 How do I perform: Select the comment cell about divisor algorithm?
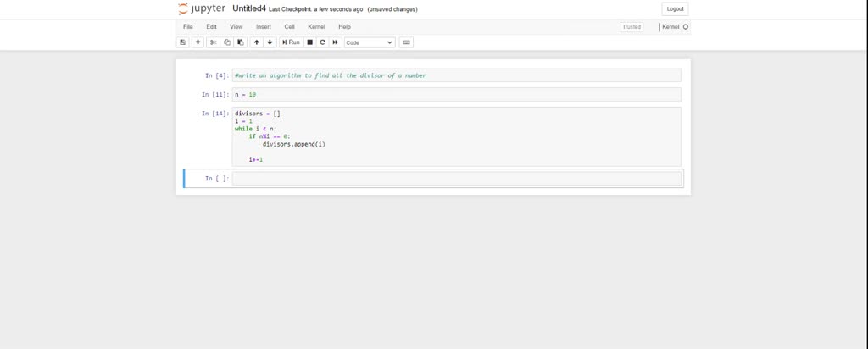point(456,75)
